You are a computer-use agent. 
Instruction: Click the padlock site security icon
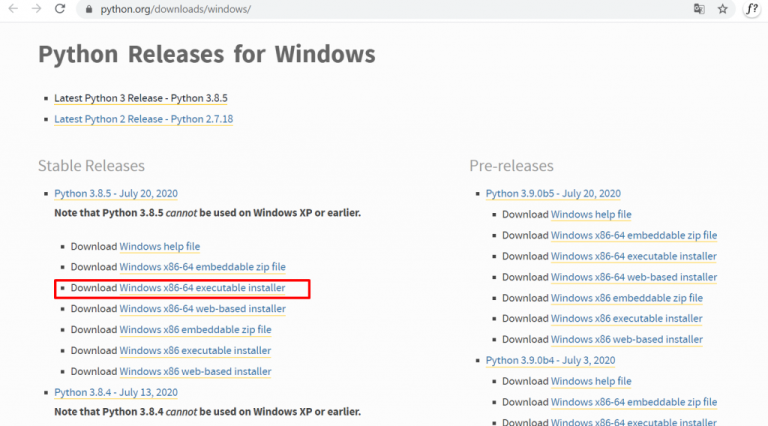pos(89,9)
